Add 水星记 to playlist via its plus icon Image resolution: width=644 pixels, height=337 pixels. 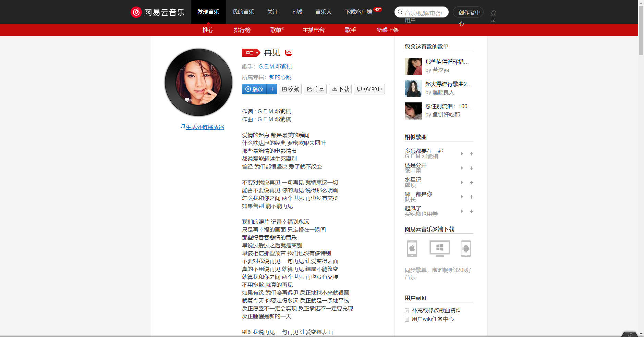click(472, 183)
